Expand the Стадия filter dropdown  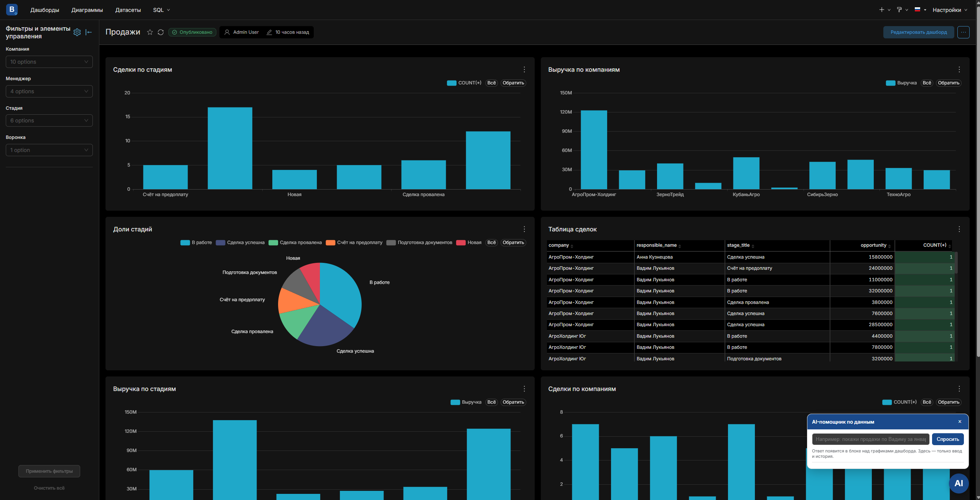(x=49, y=120)
